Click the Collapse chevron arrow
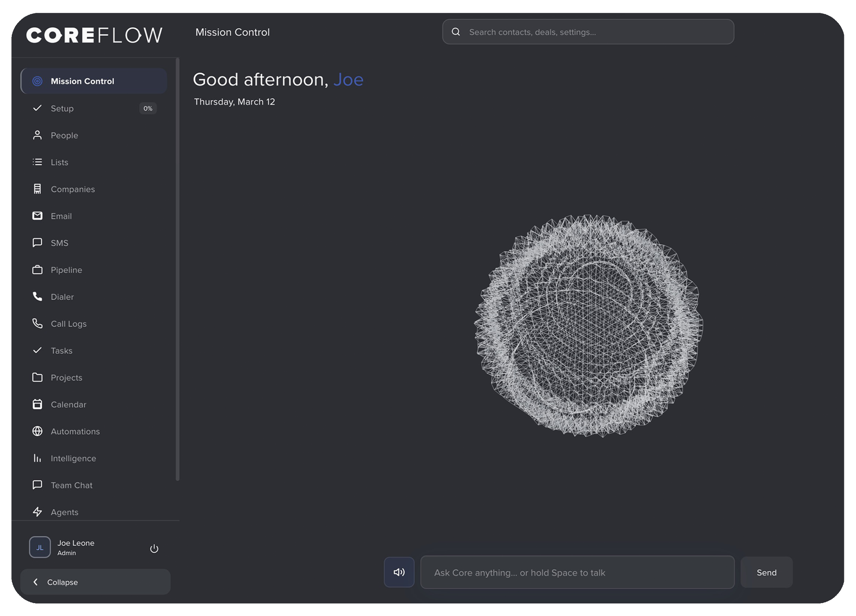The height and width of the screenshot is (616, 856). [36, 582]
